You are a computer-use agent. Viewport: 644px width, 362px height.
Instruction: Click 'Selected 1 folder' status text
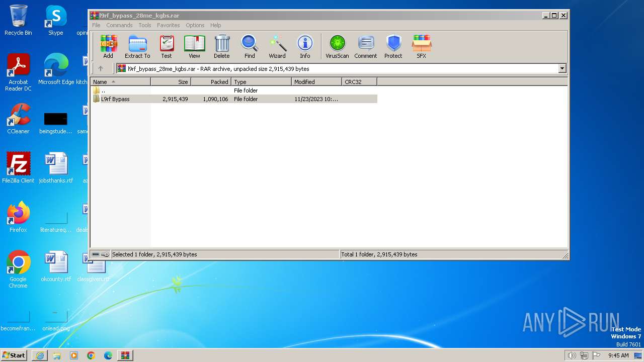(154, 254)
